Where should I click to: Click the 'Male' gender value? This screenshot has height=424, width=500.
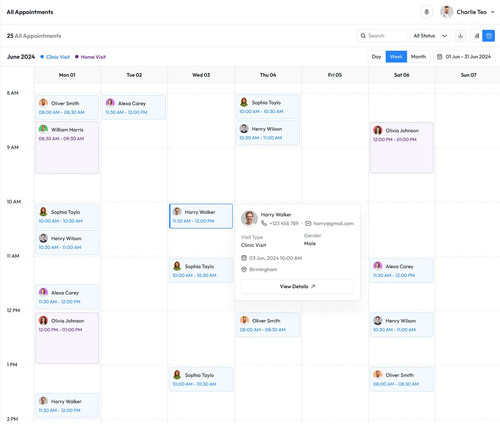(x=310, y=244)
